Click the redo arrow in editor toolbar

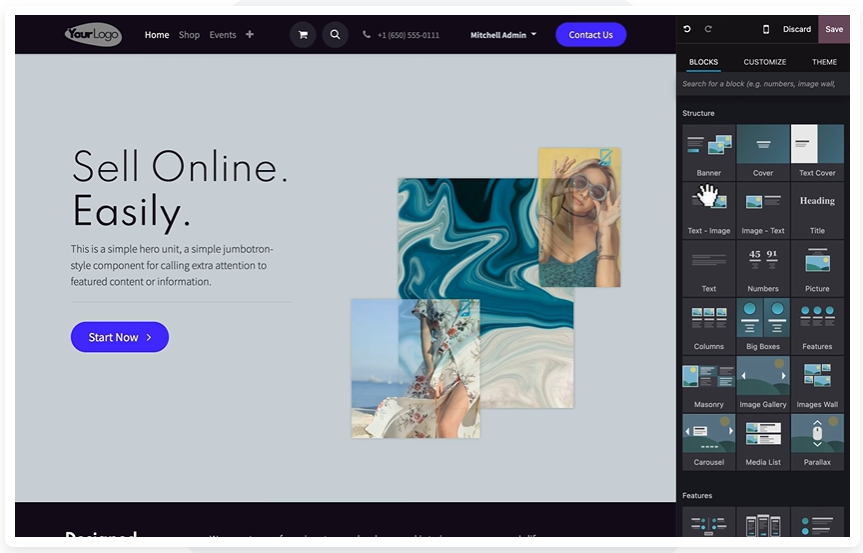[x=709, y=29]
